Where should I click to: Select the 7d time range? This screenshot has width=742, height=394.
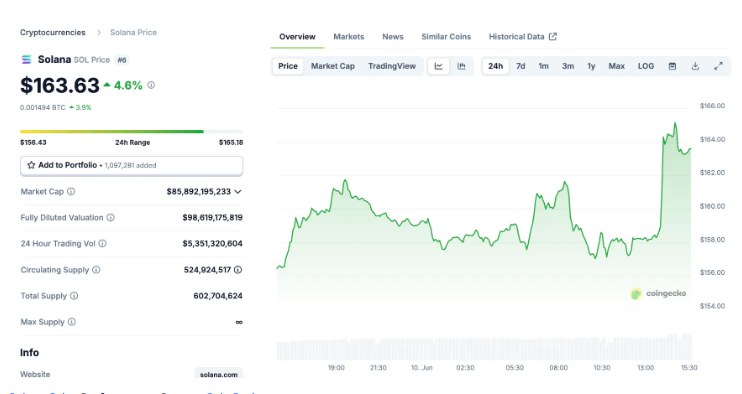[521, 66]
